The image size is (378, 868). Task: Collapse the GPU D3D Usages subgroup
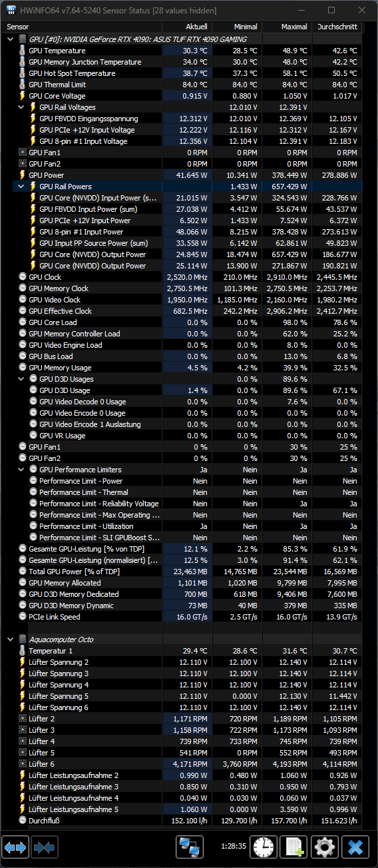point(21,379)
